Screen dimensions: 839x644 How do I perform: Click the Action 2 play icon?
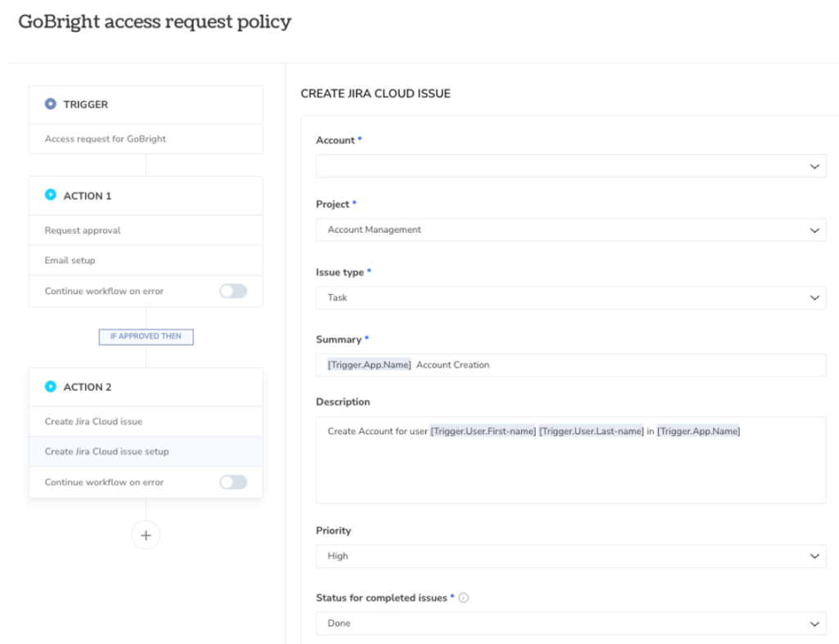[x=50, y=386]
